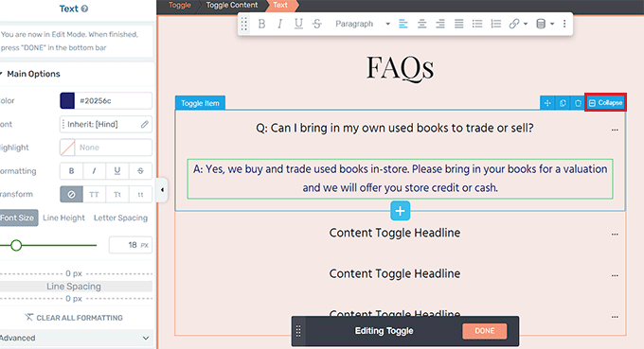Click the FAQs heading
The height and width of the screenshot is (349, 644).
400,68
